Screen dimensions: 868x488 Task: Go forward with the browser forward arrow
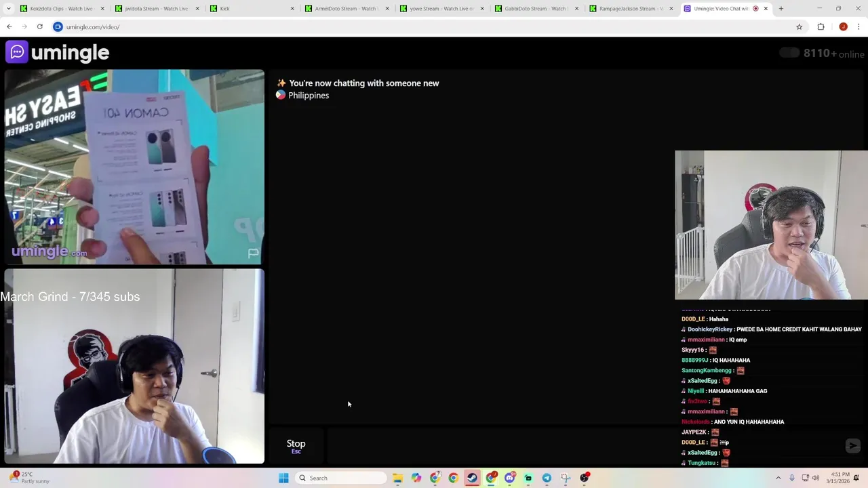(x=24, y=27)
